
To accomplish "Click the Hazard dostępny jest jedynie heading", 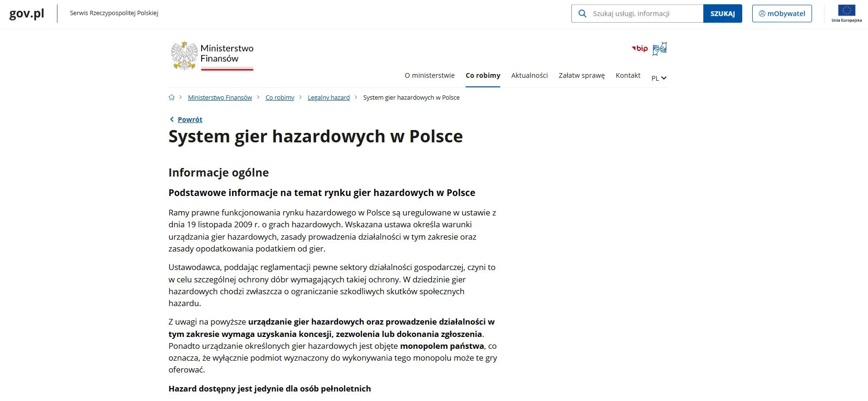I will pyautogui.click(x=270, y=389).
